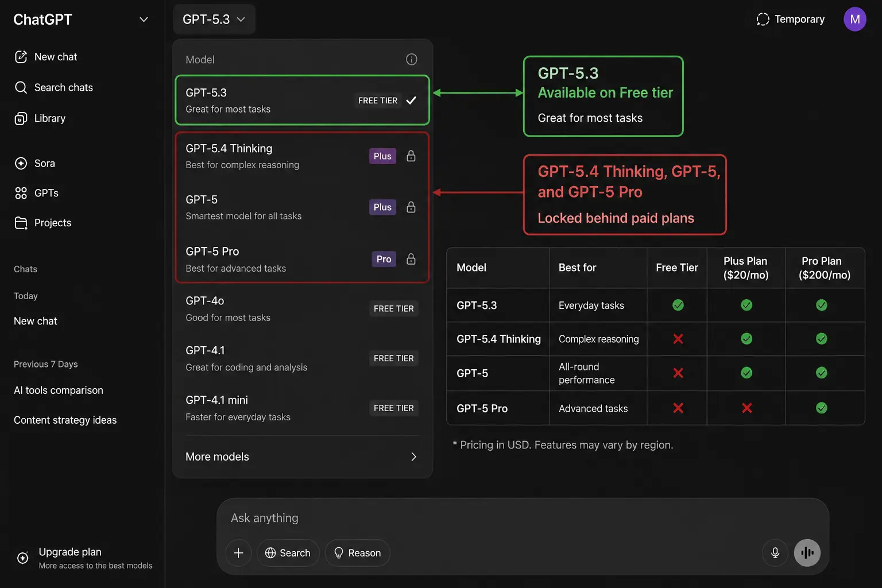Click the Sora icon
Screen dimensions: 882x588
click(x=21, y=163)
